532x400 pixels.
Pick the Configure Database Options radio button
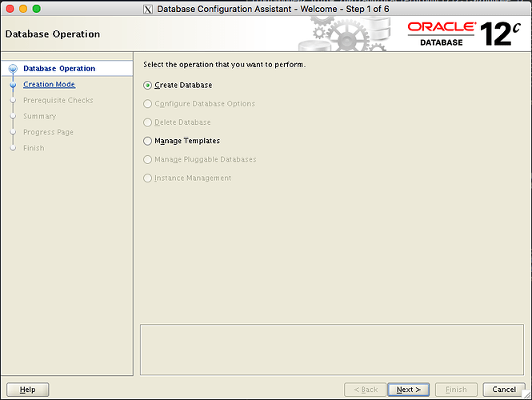tap(147, 104)
